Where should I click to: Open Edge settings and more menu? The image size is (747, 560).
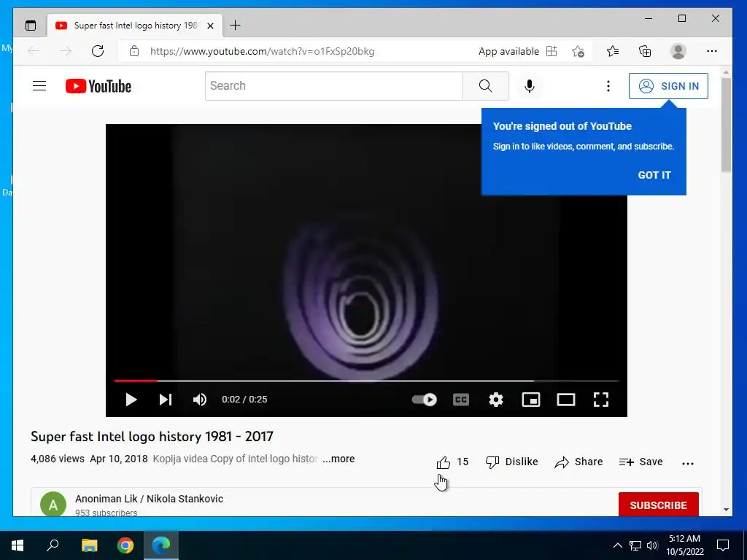[x=712, y=51]
